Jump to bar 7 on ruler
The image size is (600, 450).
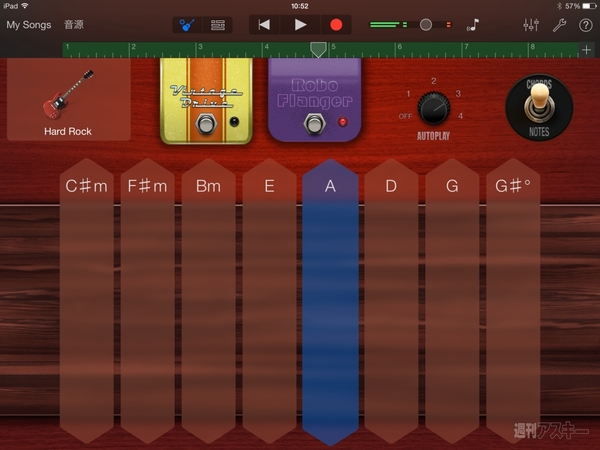point(466,47)
